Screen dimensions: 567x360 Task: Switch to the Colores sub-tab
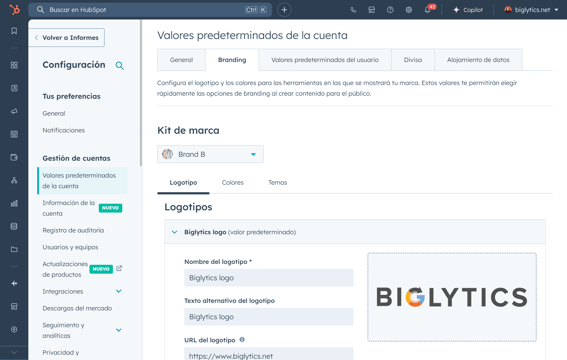click(233, 183)
